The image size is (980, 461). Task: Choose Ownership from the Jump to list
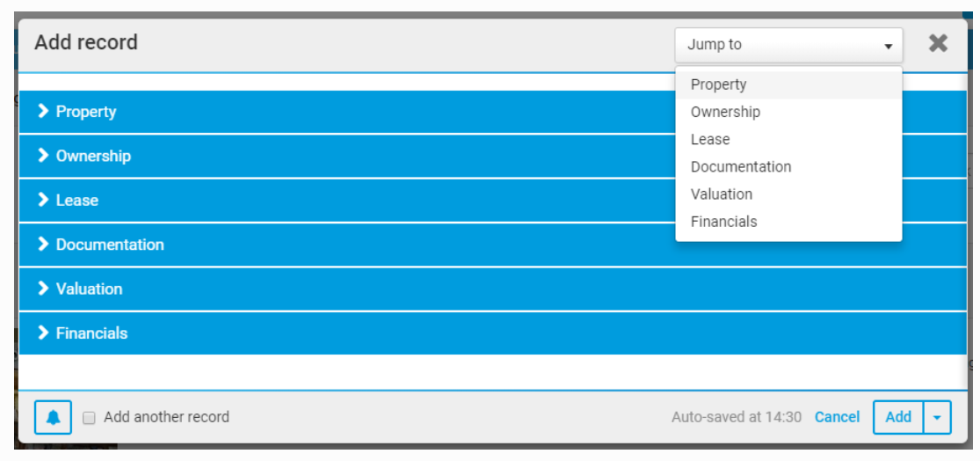point(725,112)
